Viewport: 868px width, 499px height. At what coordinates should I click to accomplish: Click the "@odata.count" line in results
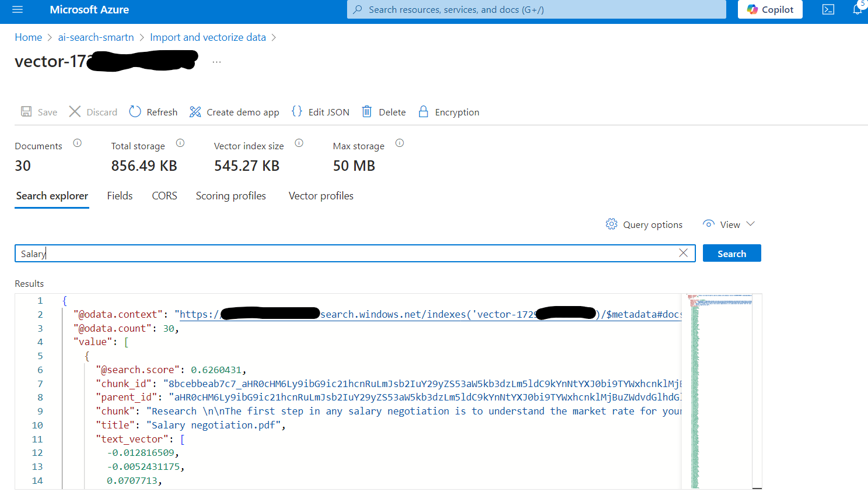click(x=126, y=328)
